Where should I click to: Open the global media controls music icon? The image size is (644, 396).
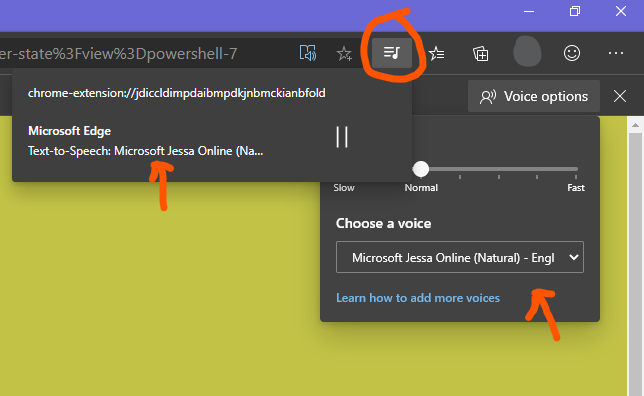tap(392, 53)
